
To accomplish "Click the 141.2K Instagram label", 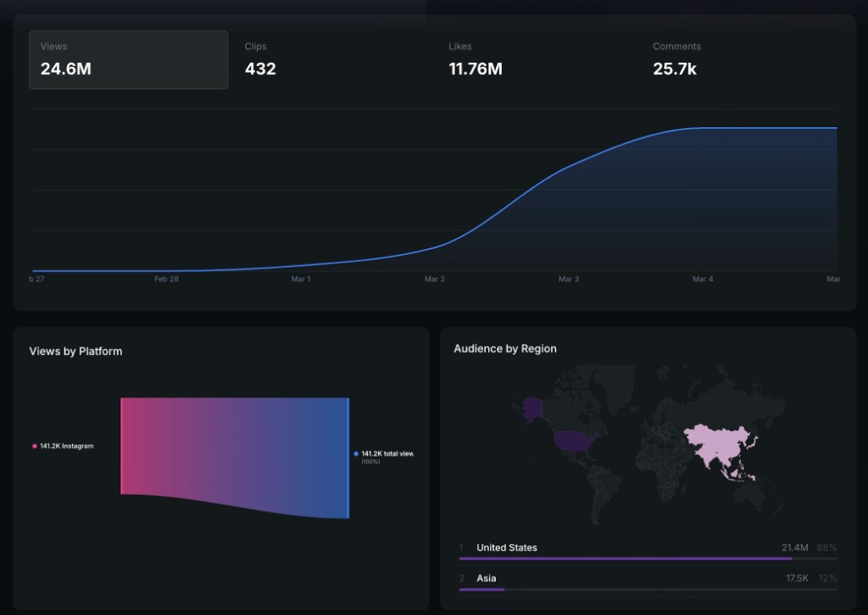I will click(66, 446).
